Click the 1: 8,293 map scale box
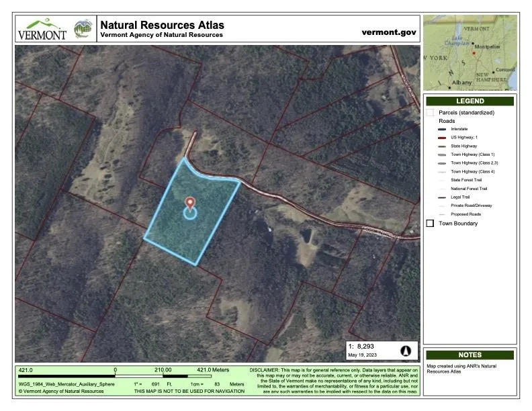Viewport: 532px width, 411px height. 363,347
